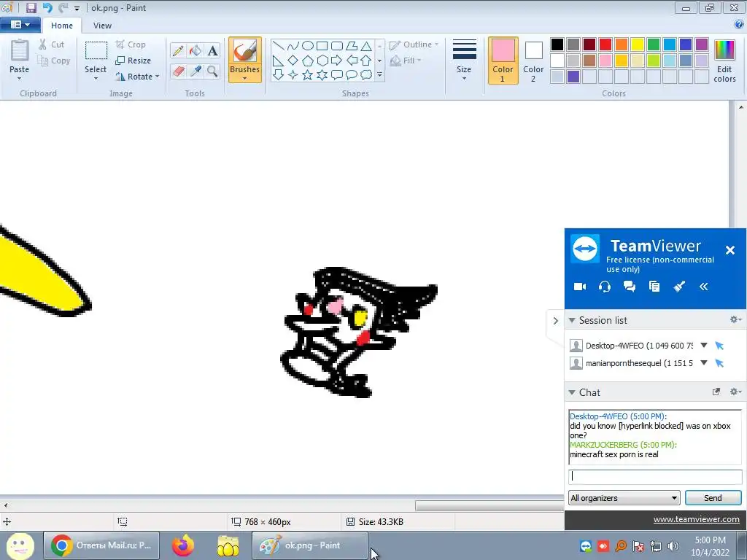Open Firefox from the taskbar
Screen dimensions: 747x560
[183, 545]
